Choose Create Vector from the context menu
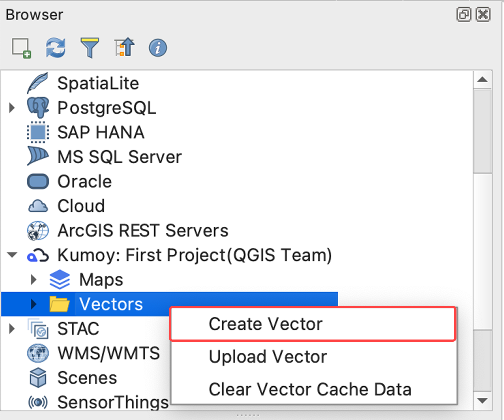This screenshot has width=504, height=420. click(265, 323)
